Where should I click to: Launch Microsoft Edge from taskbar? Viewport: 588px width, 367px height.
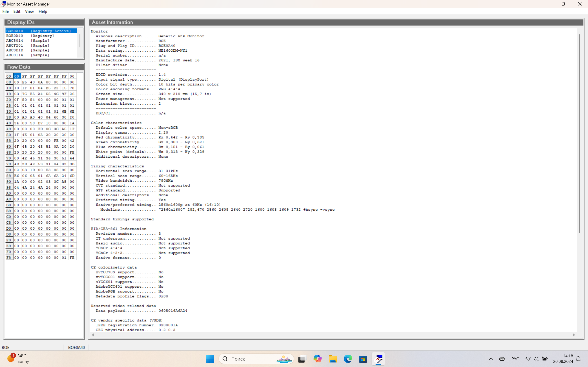[348, 359]
